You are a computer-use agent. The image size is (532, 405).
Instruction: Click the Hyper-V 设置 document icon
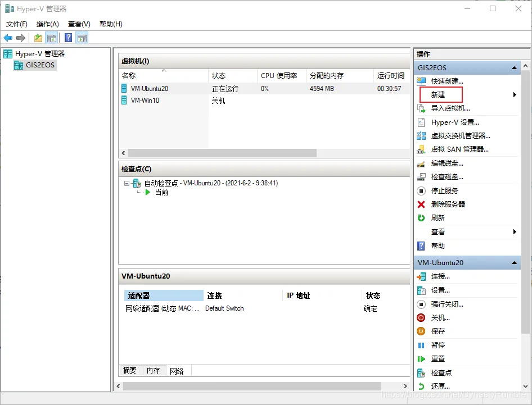point(421,122)
